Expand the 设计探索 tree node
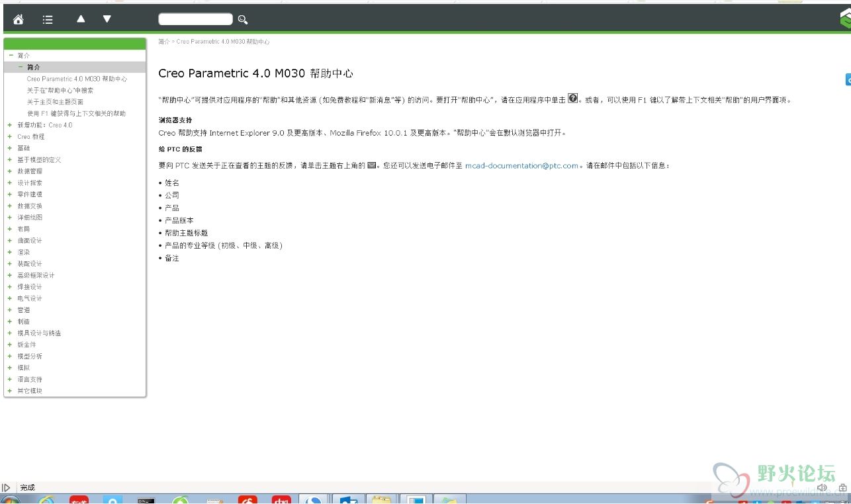This screenshot has height=504, width=851. coord(10,183)
